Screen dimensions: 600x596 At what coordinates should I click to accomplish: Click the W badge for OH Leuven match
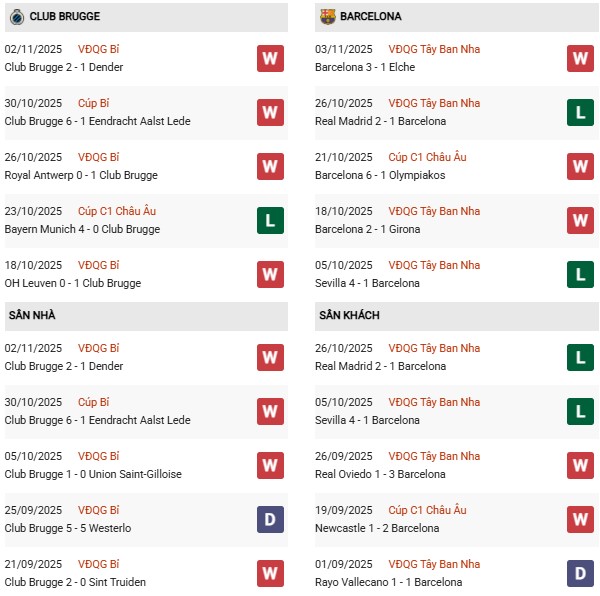[x=270, y=274]
